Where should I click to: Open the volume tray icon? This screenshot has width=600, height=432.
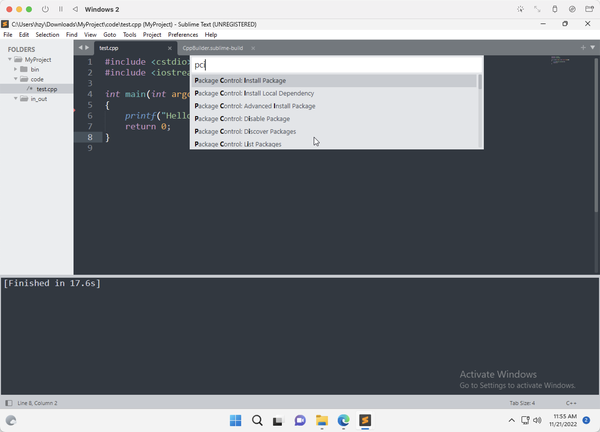(537, 421)
